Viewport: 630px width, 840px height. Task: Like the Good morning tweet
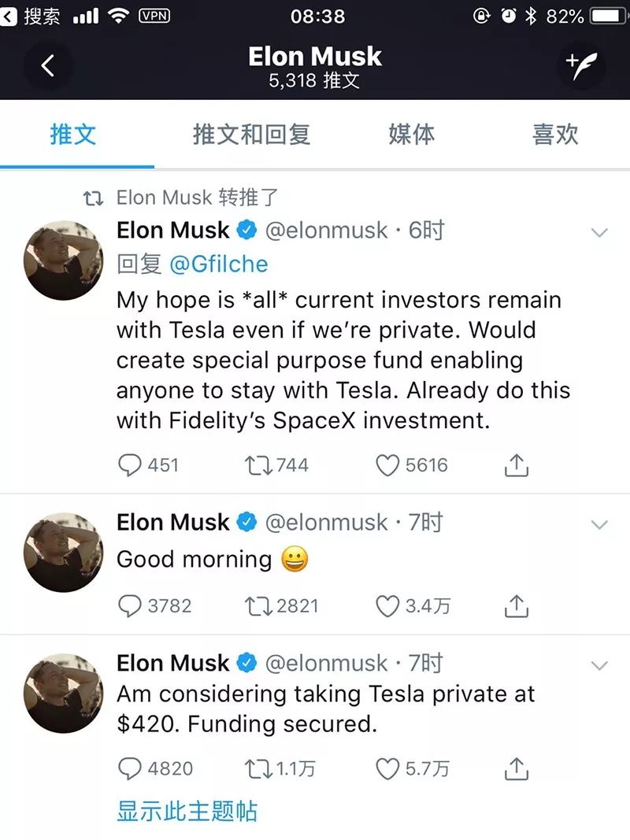(387, 606)
